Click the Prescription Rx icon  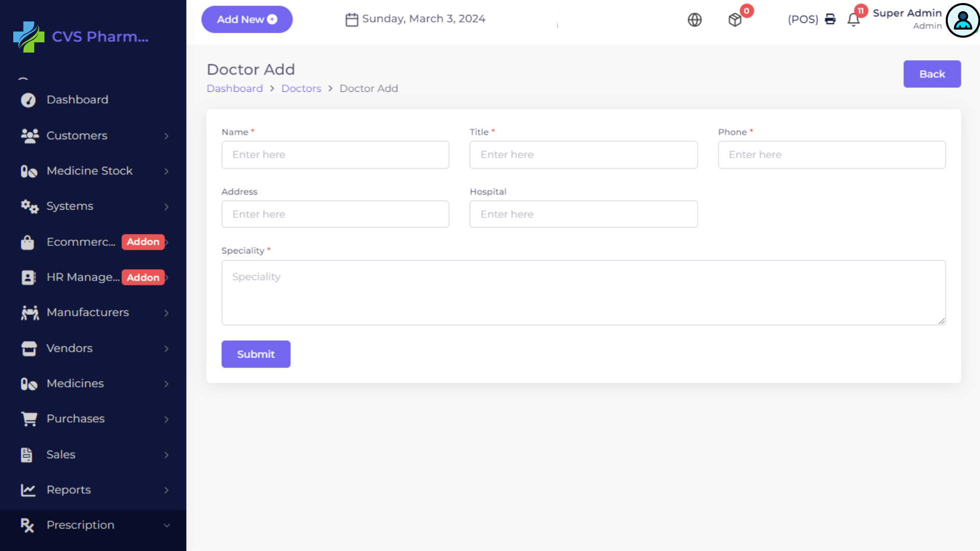[28, 525]
